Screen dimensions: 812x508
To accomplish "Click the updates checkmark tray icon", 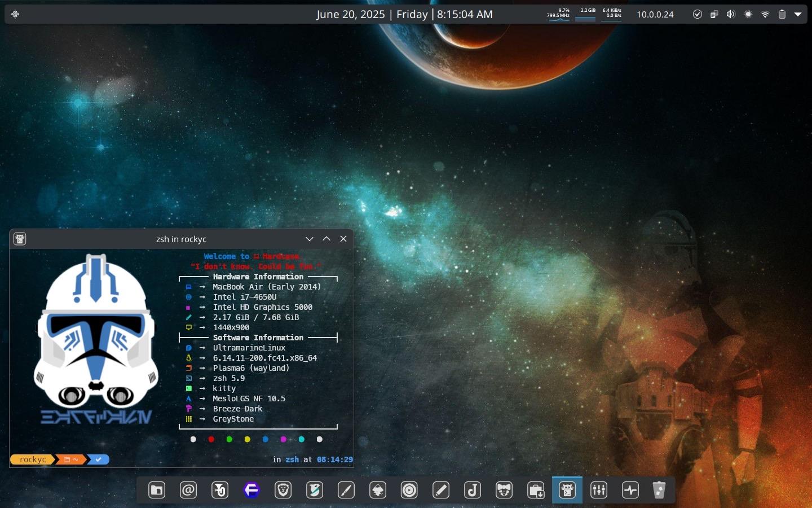I will [698, 14].
